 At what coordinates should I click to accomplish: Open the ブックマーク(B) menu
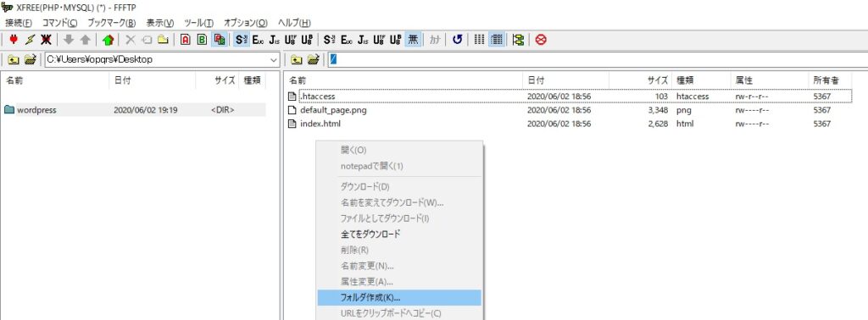click(111, 23)
